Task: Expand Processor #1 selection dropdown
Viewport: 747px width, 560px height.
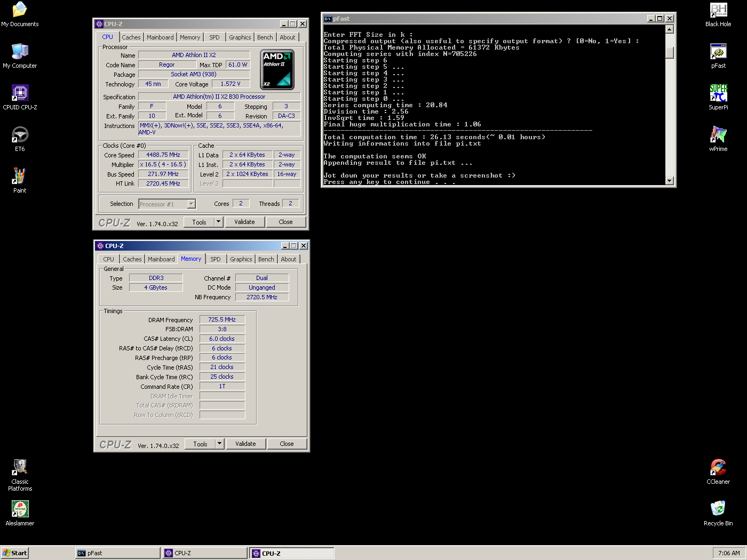Action: tap(192, 204)
